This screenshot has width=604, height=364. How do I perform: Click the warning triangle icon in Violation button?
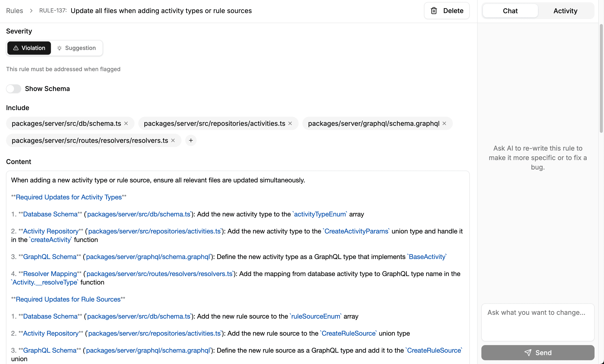(16, 48)
